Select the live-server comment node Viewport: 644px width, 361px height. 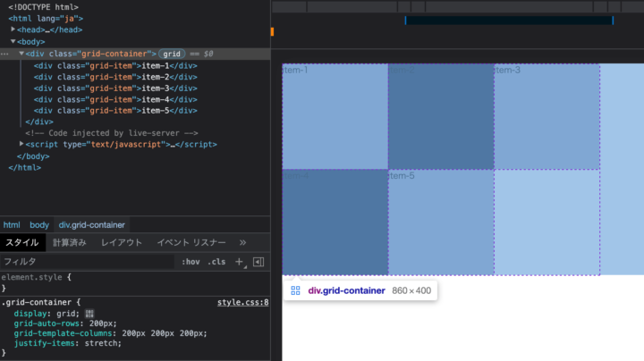[x=112, y=133]
